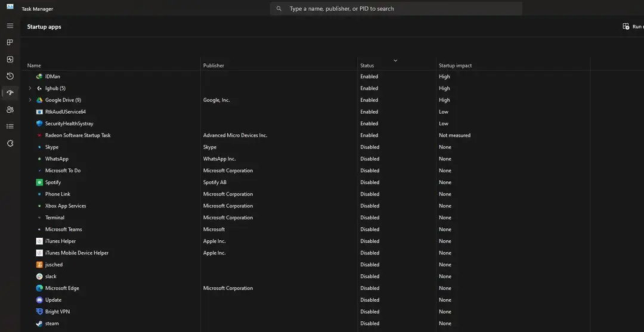This screenshot has height=332, width=644.
Task: Click the Spotify app icon
Action: pyautogui.click(x=39, y=182)
